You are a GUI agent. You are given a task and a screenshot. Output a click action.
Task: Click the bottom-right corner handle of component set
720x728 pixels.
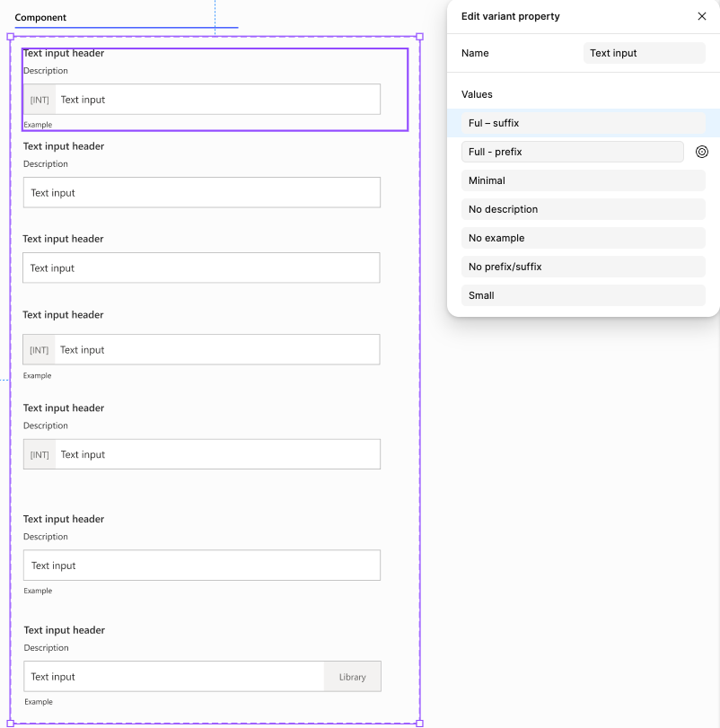coord(419,724)
